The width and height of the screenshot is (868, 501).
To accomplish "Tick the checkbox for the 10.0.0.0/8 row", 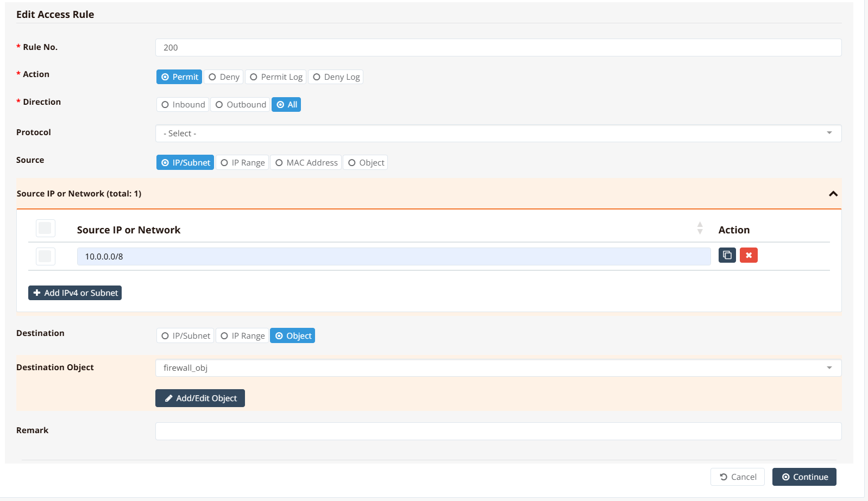I will click(x=46, y=256).
